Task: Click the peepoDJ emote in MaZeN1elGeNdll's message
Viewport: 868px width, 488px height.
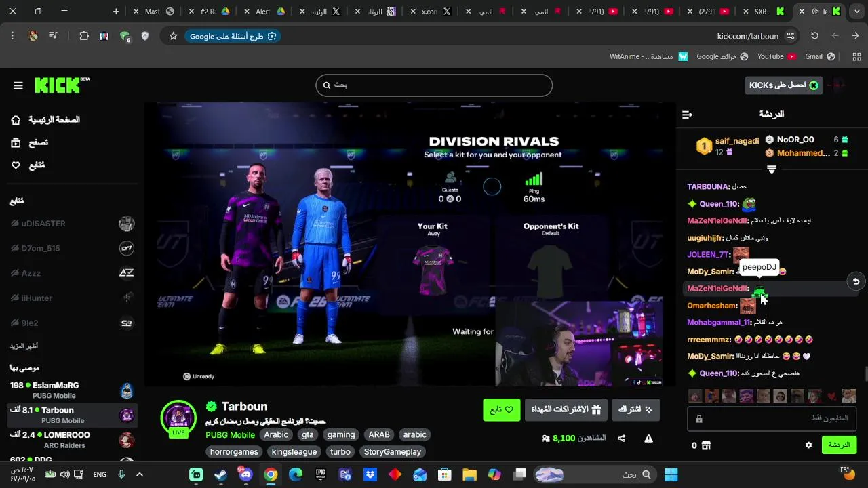Action: (x=759, y=289)
